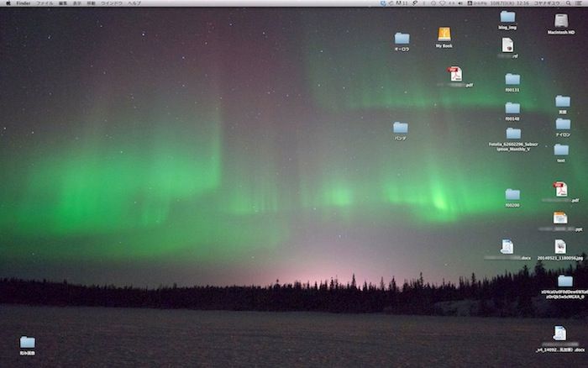Viewport: 588px width, 368px height.
Task: Select the PDF file above the .ppt file
Action: point(560,189)
